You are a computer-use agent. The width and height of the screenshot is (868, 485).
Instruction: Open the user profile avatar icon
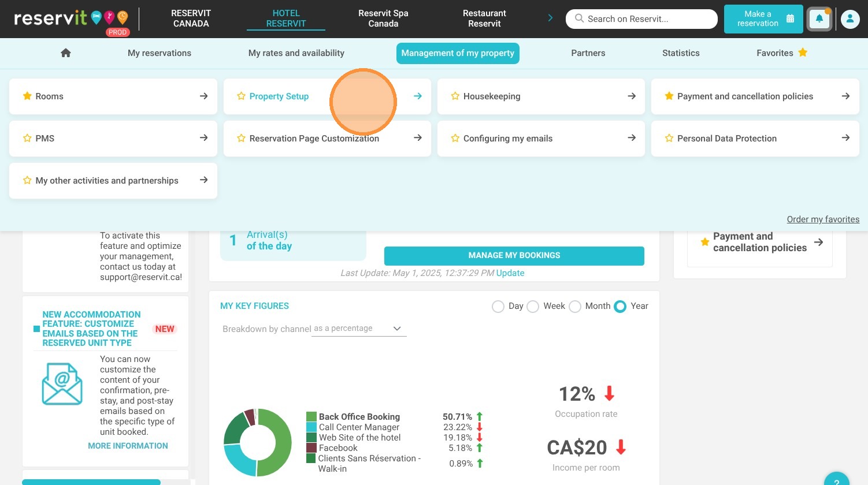850,19
